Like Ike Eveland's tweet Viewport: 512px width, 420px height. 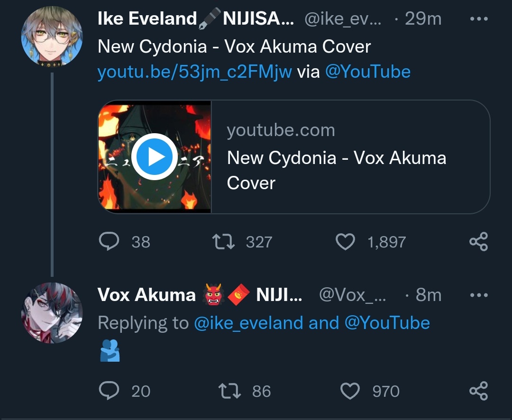pyautogui.click(x=345, y=242)
